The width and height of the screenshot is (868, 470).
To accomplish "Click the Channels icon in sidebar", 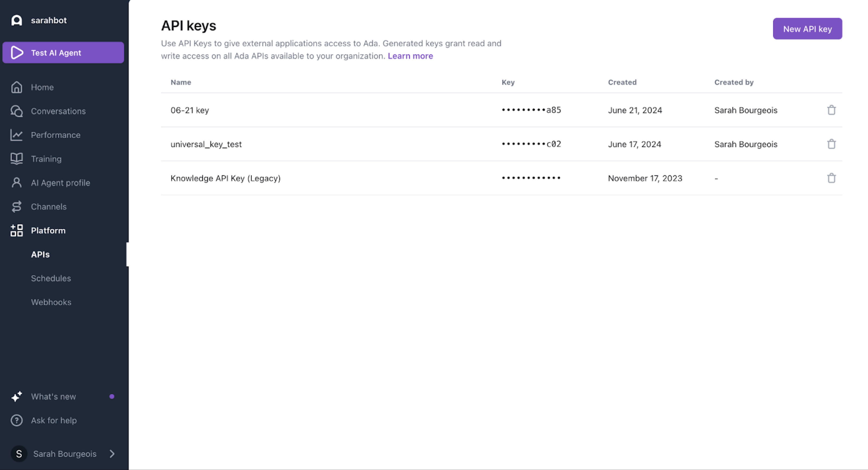I will (17, 207).
